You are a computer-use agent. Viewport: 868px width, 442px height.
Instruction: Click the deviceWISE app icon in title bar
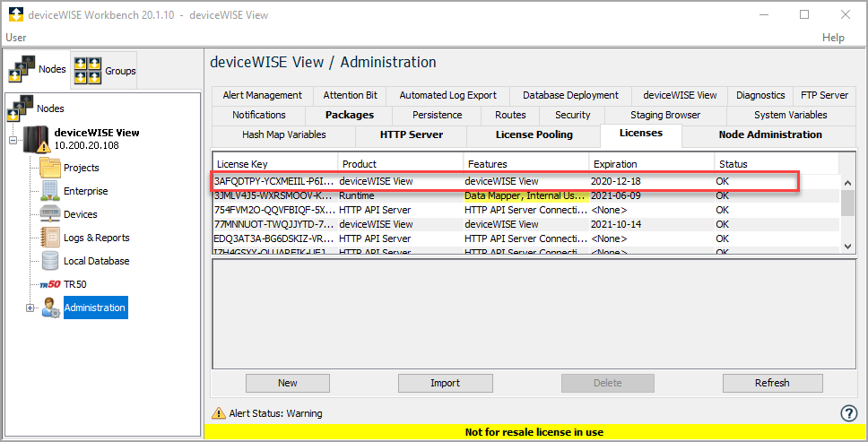point(16,14)
